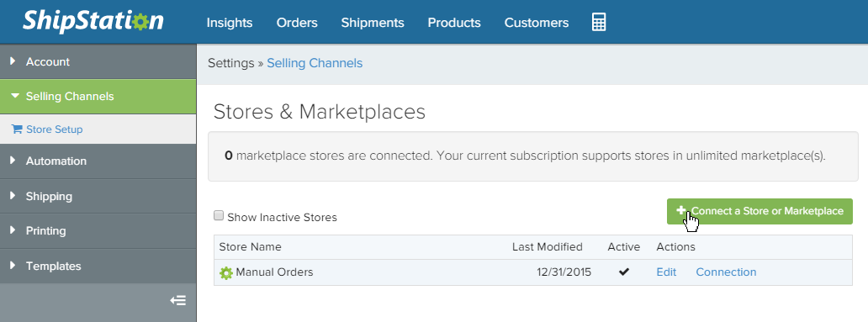Image resolution: width=868 pixels, height=322 pixels.
Task: Click Connect a Store or Marketplace button
Action: 759,211
